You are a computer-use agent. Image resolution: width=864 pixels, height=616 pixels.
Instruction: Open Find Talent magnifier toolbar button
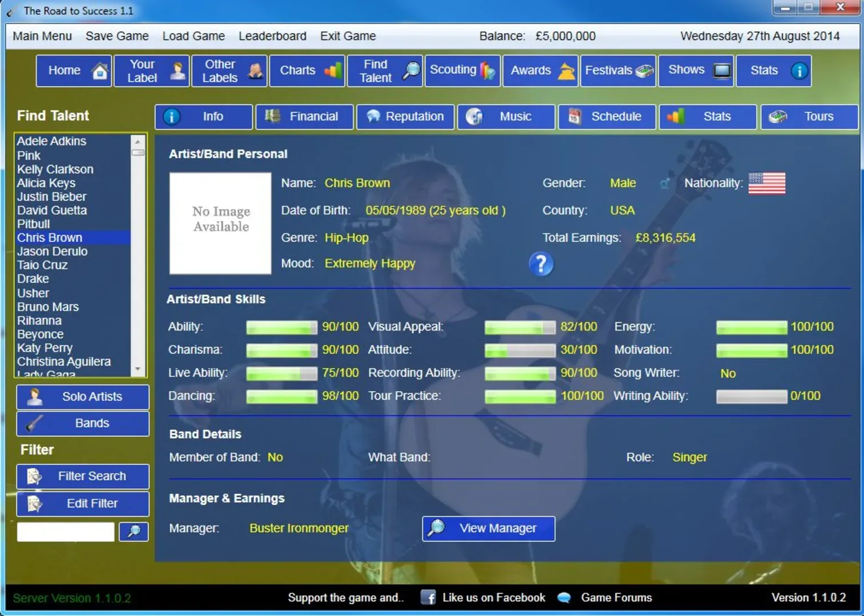385,71
